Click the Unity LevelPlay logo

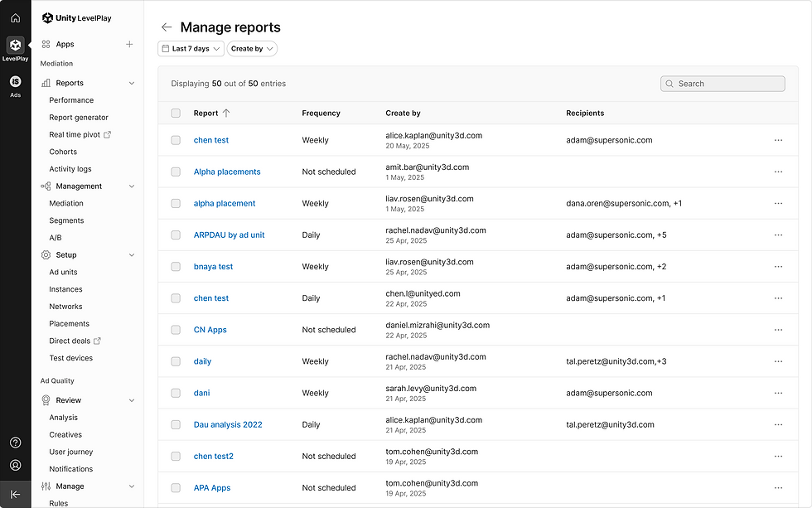(76, 18)
